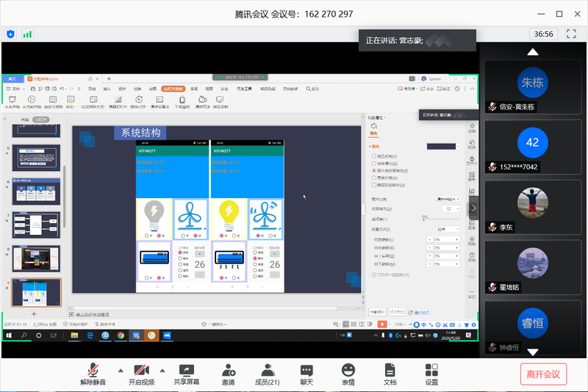Open the invite (邀请) panel
This screenshot has width=588, height=392.
228,374
